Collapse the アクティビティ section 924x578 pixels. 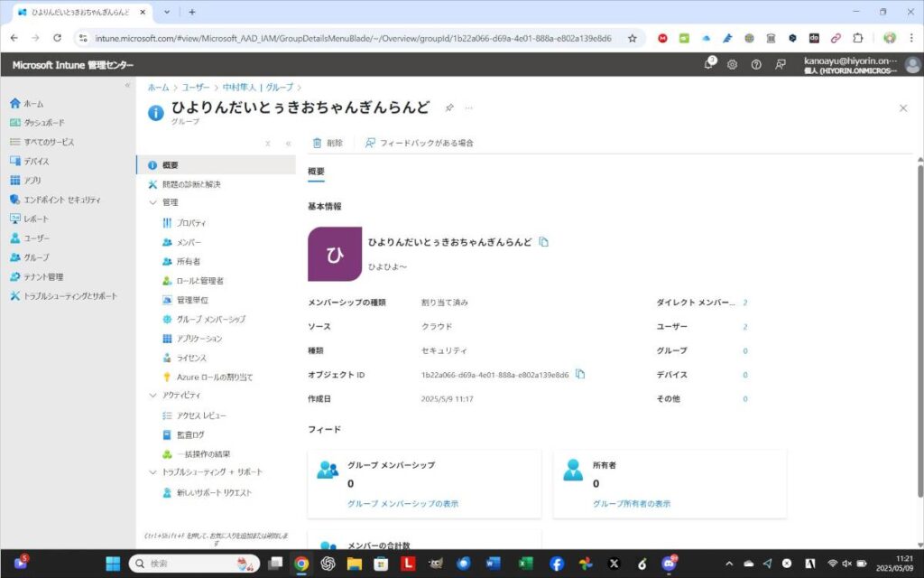tap(152, 396)
